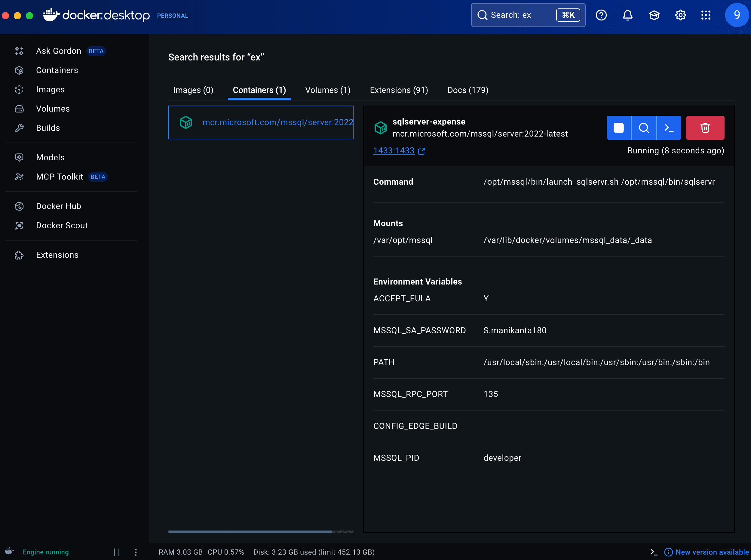Image resolution: width=751 pixels, height=560 pixels.
Task: Open Builds in sidebar
Action: [71, 128]
